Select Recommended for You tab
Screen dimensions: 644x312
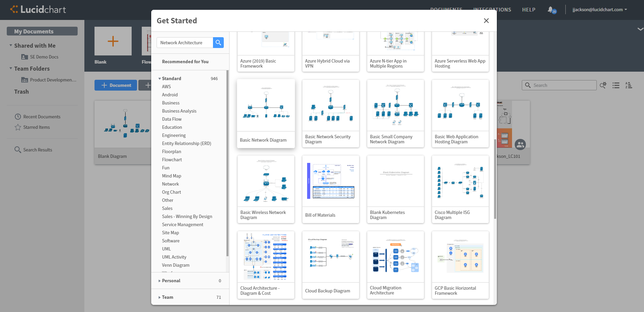pyautogui.click(x=185, y=62)
